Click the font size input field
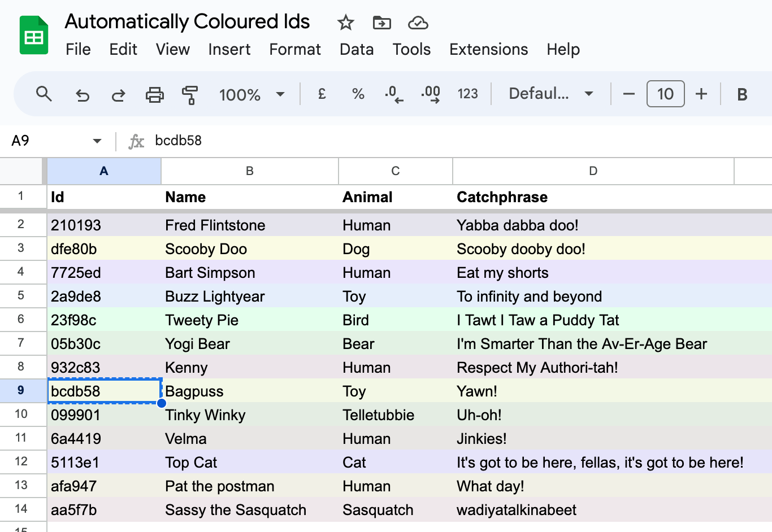This screenshot has height=532, width=772. (x=665, y=94)
